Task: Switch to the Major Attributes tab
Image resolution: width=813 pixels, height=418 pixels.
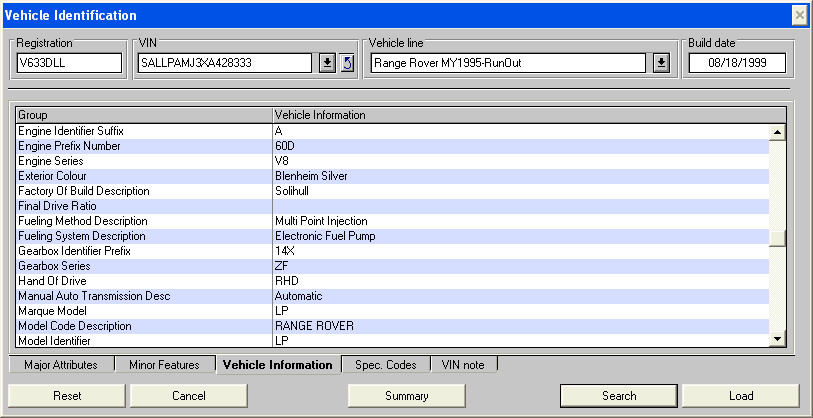Action: tap(61, 365)
